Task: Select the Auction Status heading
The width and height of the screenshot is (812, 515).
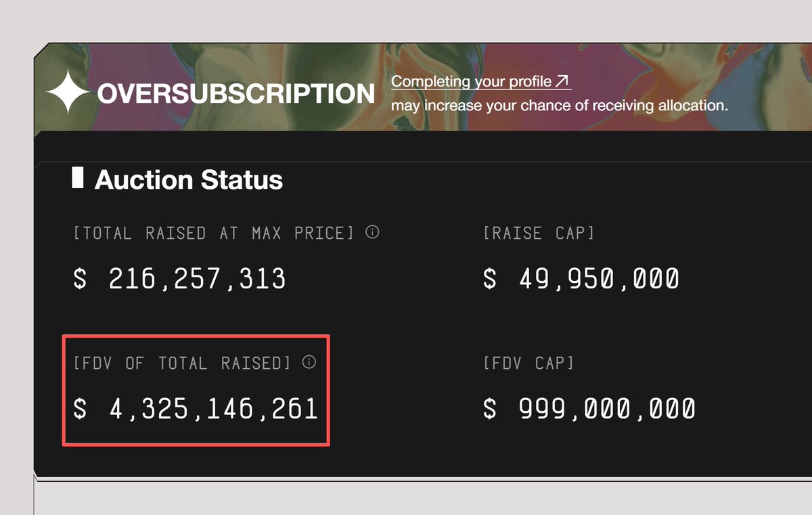Action: pos(189,180)
